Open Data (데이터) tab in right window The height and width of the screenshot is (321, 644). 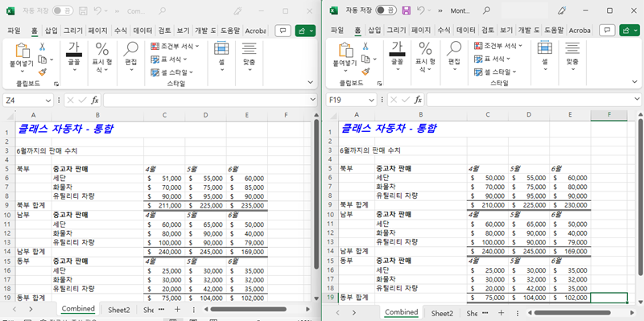(466, 31)
